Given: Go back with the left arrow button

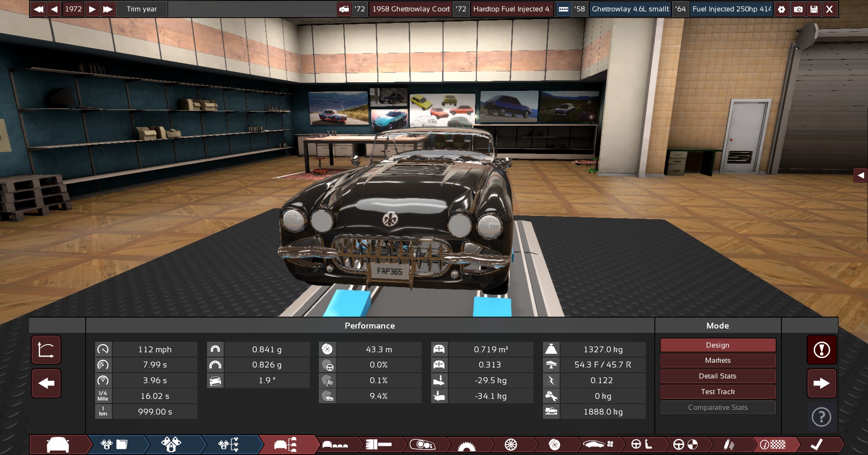Looking at the screenshot, I should pos(46,383).
